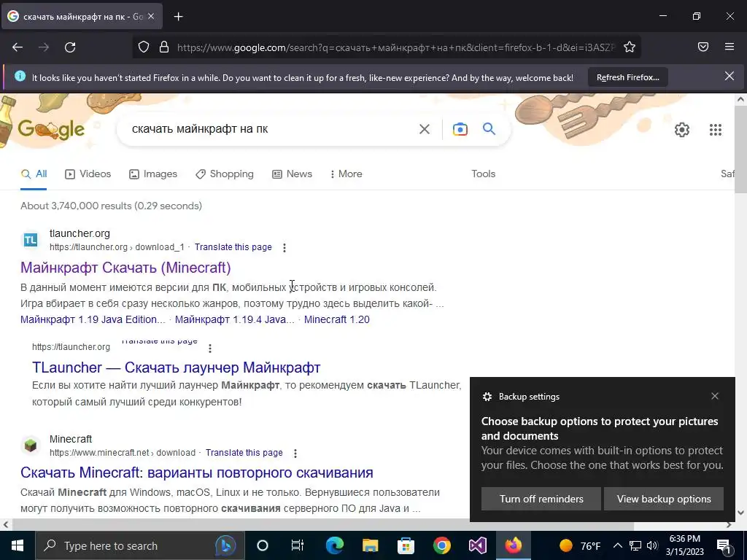The width and height of the screenshot is (747, 560).
Task: Click the Google search input field
Action: 271,129
